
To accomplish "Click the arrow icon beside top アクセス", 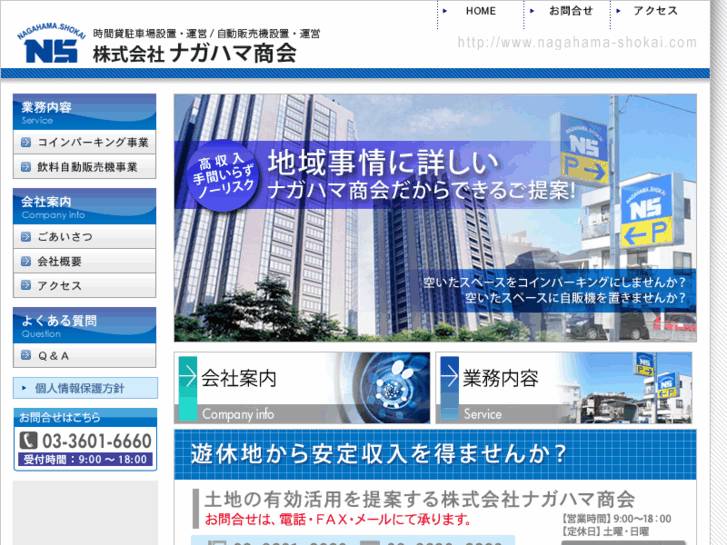I will click(618, 11).
